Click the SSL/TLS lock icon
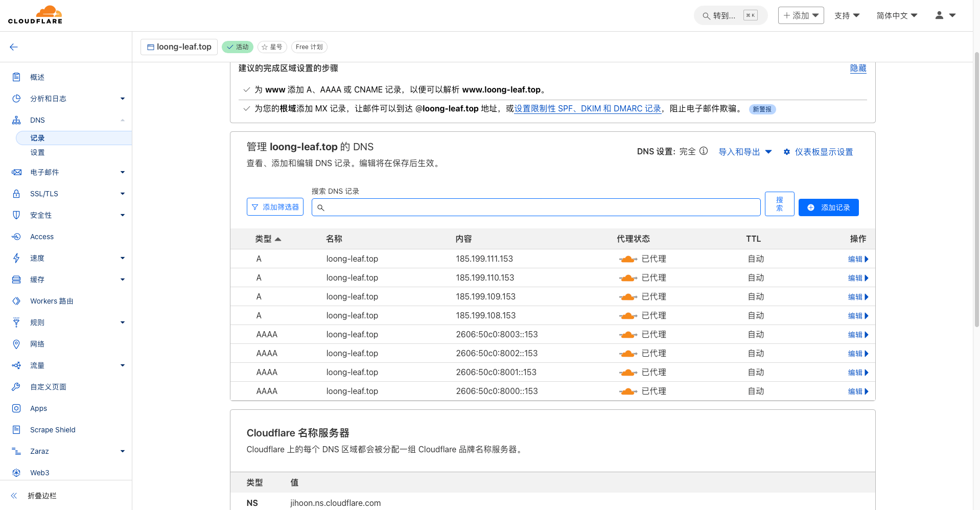The height and width of the screenshot is (510, 980). [16, 194]
